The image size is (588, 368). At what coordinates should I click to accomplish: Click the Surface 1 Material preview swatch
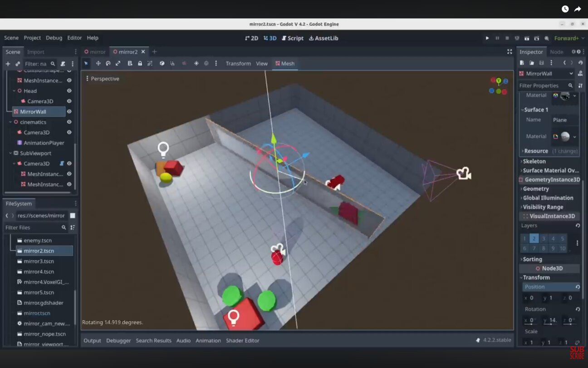point(565,136)
